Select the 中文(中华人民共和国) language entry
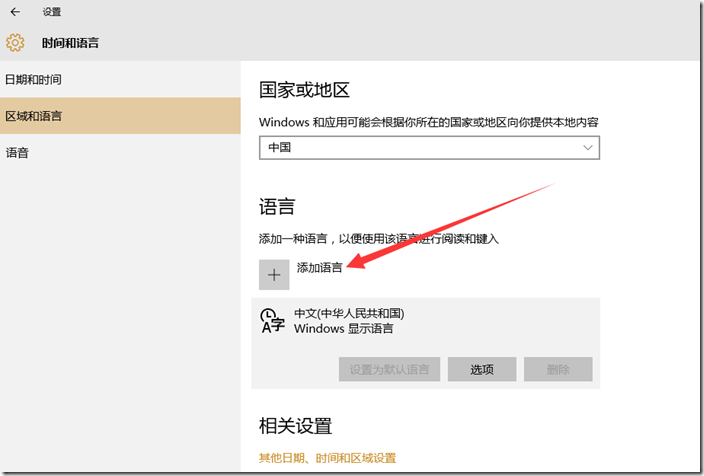This screenshot has height=476, width=704. [426, 343]
